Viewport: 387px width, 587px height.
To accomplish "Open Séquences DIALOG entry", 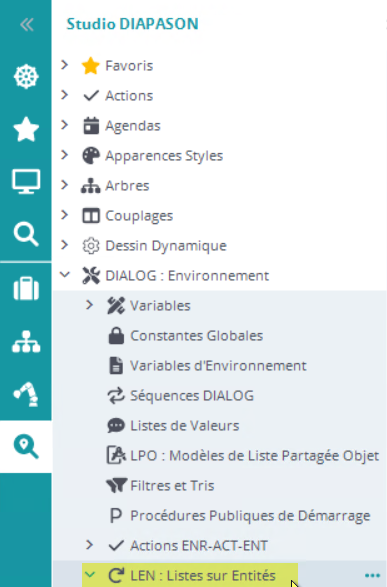I will coord(192,396).
